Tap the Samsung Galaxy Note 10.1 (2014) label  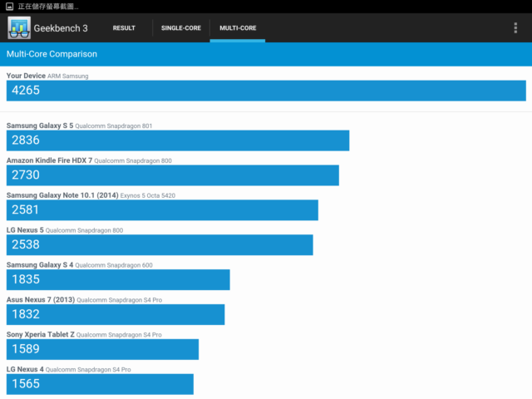pyautogui.click(x=91, y=195)
